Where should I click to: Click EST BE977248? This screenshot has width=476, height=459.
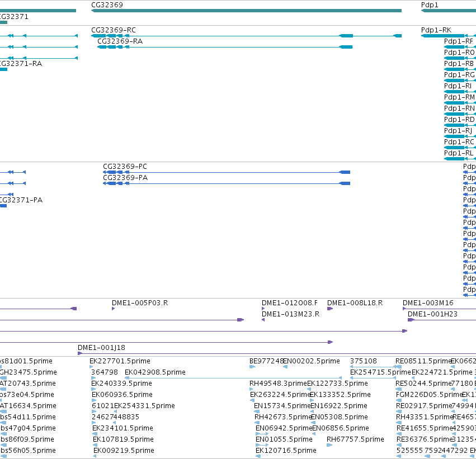click(x=266, y=361)
